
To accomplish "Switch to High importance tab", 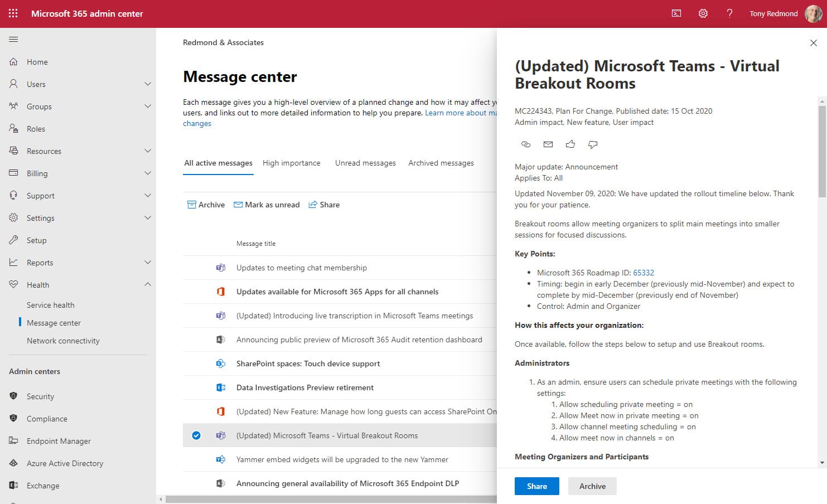I will 292,163.
